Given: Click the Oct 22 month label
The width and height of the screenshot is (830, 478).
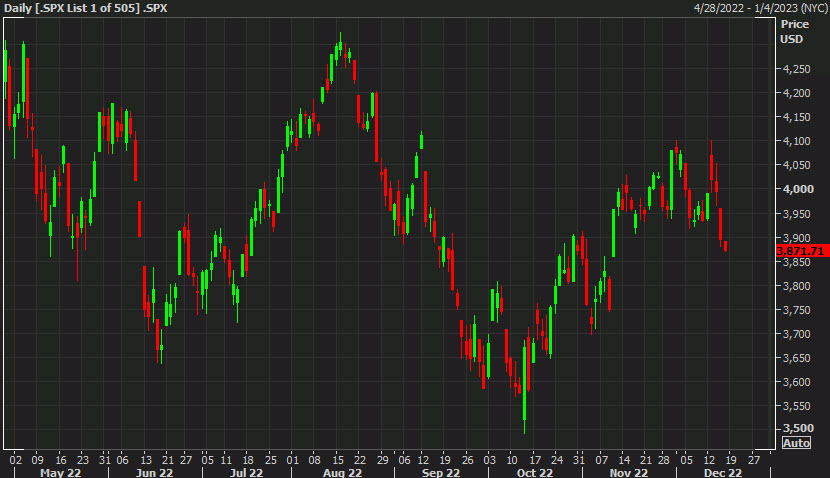Looking at the screenshot, I should (535, 472).
